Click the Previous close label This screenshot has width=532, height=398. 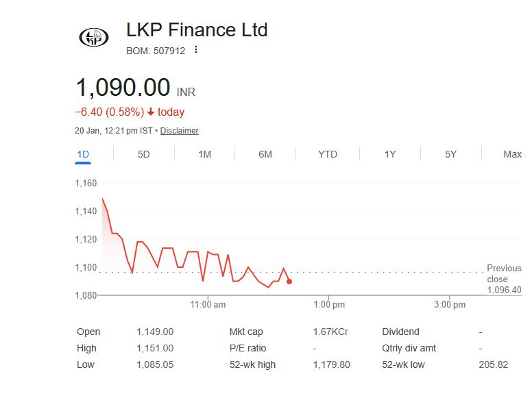504,273
